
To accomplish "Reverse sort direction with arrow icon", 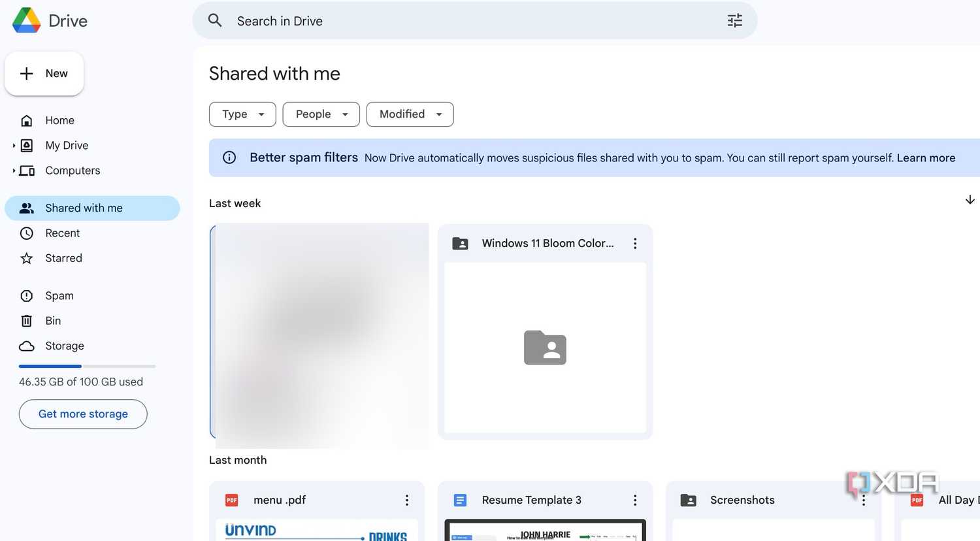I will click(970, 200).
